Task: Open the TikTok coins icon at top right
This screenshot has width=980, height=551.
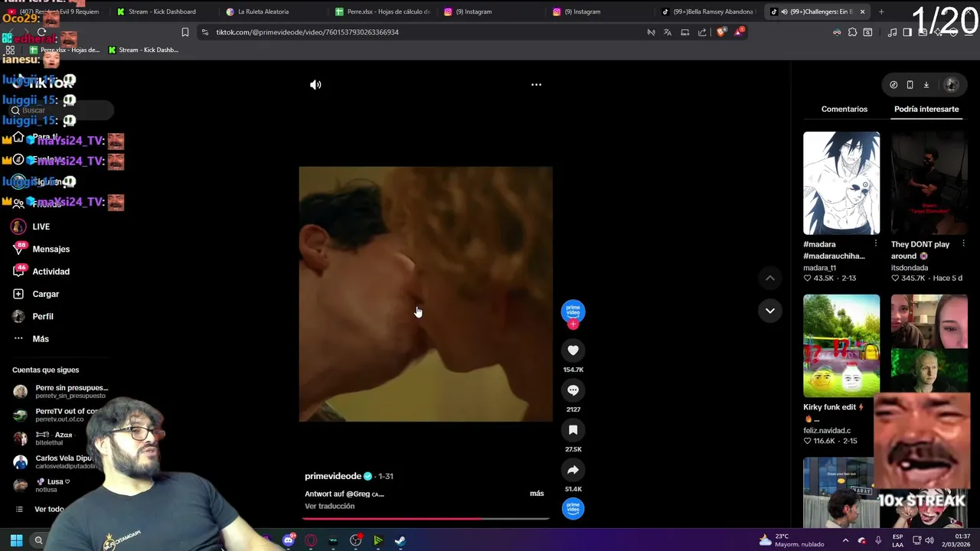Action: pyautogui.click(x=893, y=85)
